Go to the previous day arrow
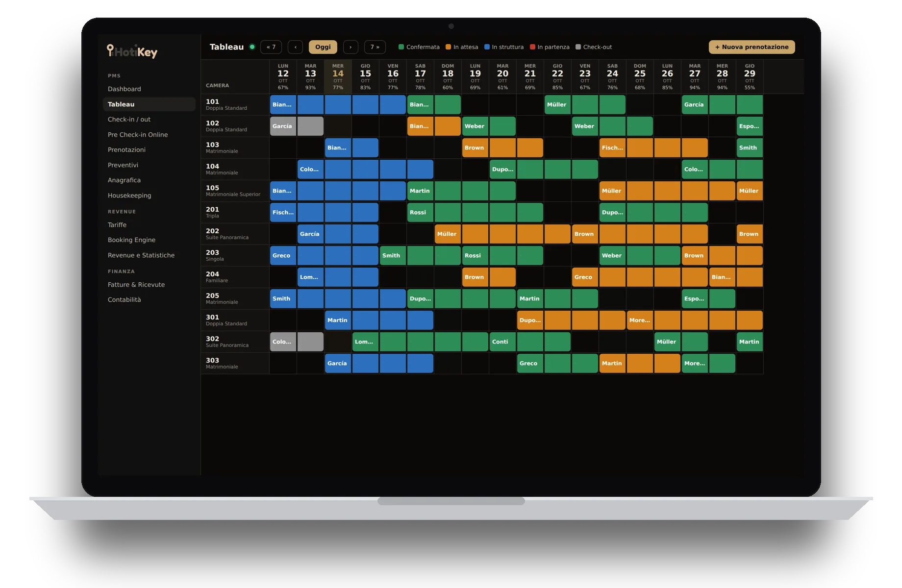Viewport: 902px width, 588px height. (295, 47)
